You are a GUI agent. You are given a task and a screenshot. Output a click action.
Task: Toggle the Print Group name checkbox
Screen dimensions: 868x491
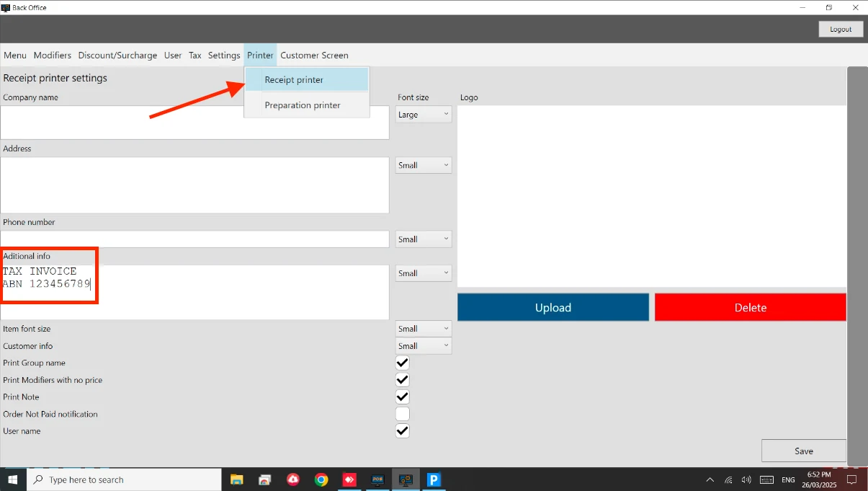403,363
